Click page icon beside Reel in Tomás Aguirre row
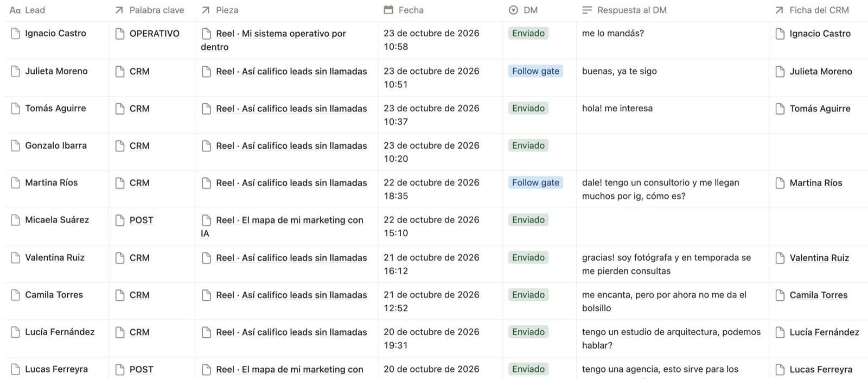Screen dimensions: 868x379 click(206, 109)
